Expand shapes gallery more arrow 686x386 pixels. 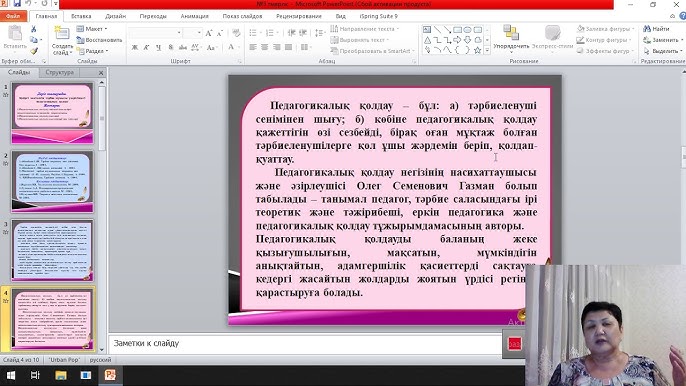pyautogui.click(x=487, y=51)
